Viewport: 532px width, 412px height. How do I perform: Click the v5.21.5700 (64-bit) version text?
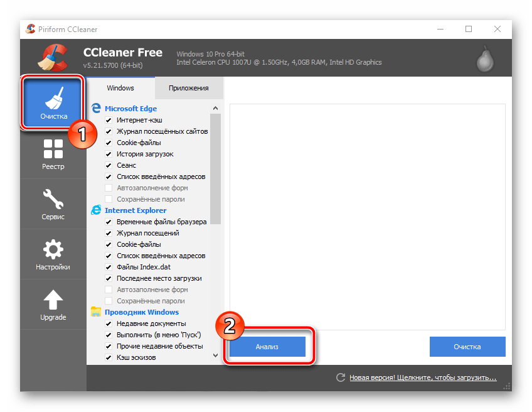[x=113, y=65]
